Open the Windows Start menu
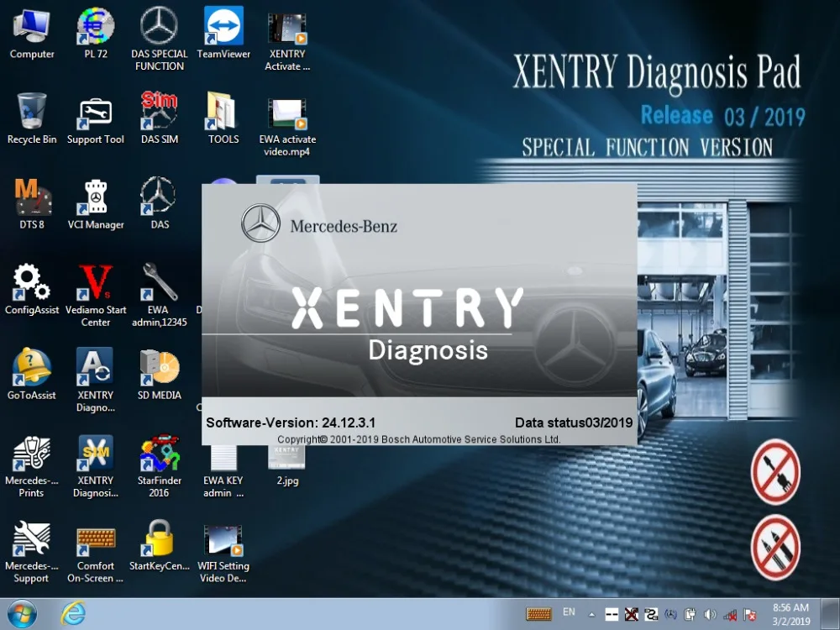 (23, 614)
